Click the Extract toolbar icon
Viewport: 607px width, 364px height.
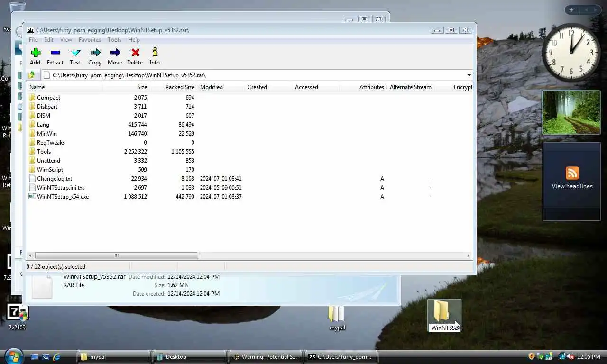click(x=55, y=53)
